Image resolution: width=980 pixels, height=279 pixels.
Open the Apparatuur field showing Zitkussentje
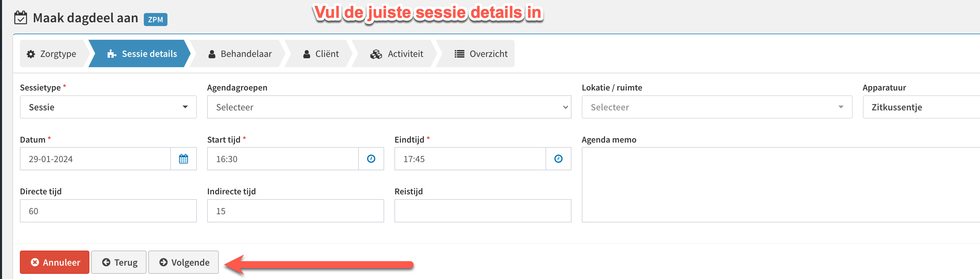(921, 107)
